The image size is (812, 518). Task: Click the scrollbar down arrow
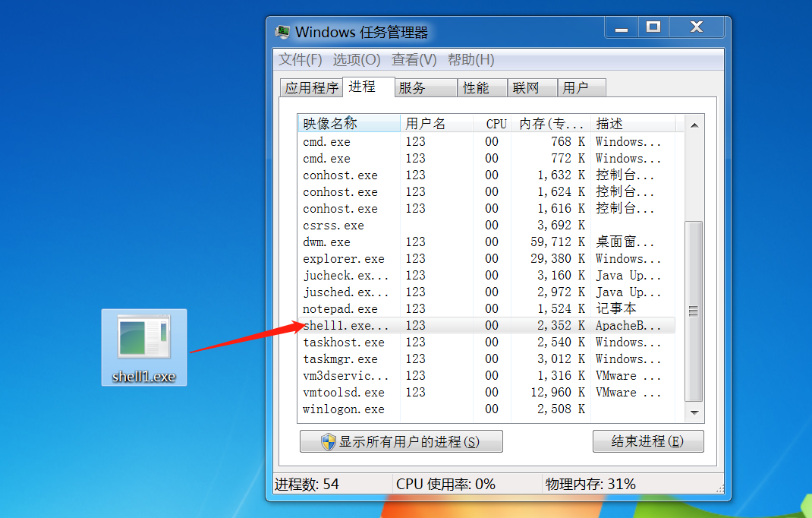coord(694,412)
